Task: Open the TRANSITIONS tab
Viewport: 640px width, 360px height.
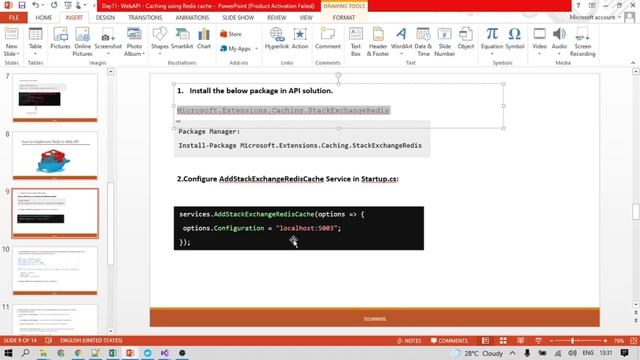Action: coord(145,18)
